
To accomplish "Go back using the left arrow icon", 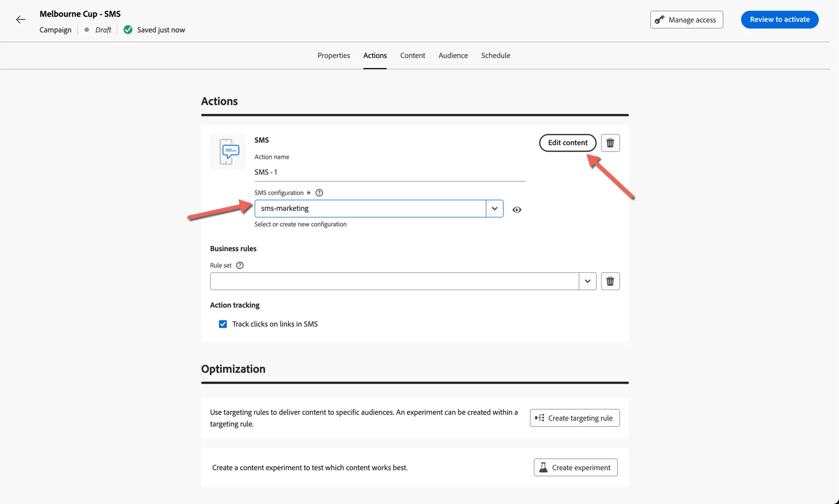I will 21,19.
